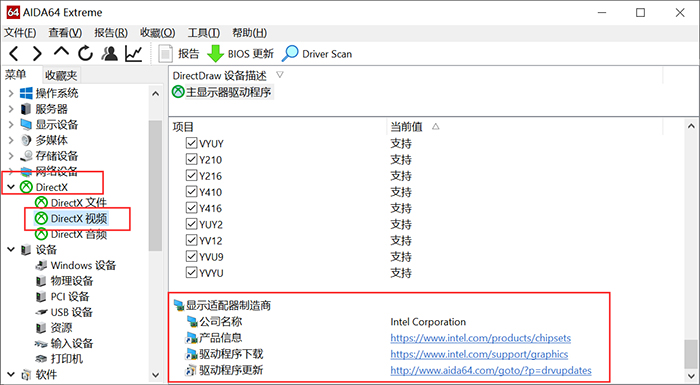Select the 资源 tree item
Image resolution: width=700 pixels, height=385 pixels.
(54, 328)
